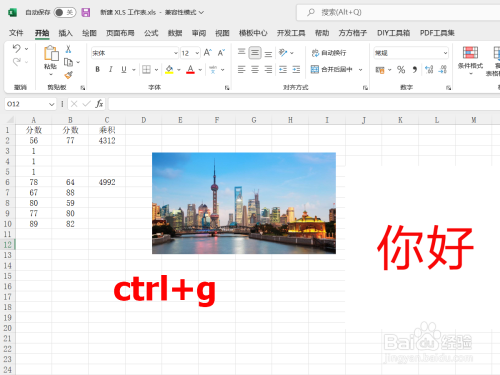Click the decrease indent icon
The width and height of the screenshot is (500, 375).
click(283, 69)
